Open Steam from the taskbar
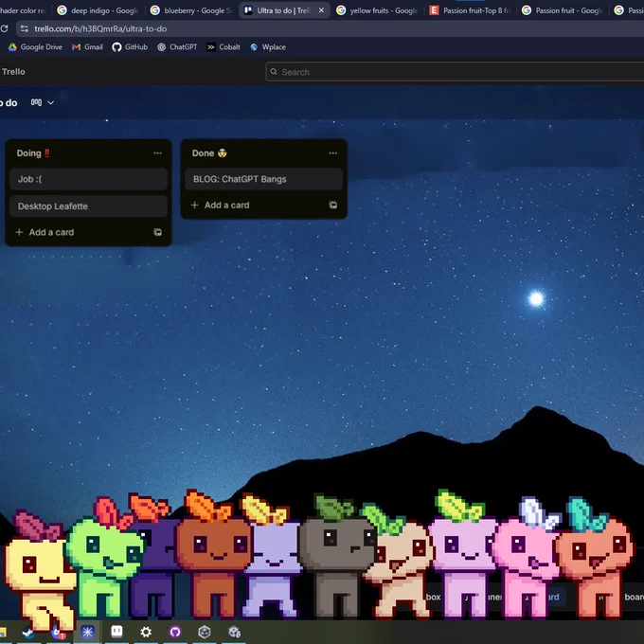The image size is (644, 644). (27, 633)
